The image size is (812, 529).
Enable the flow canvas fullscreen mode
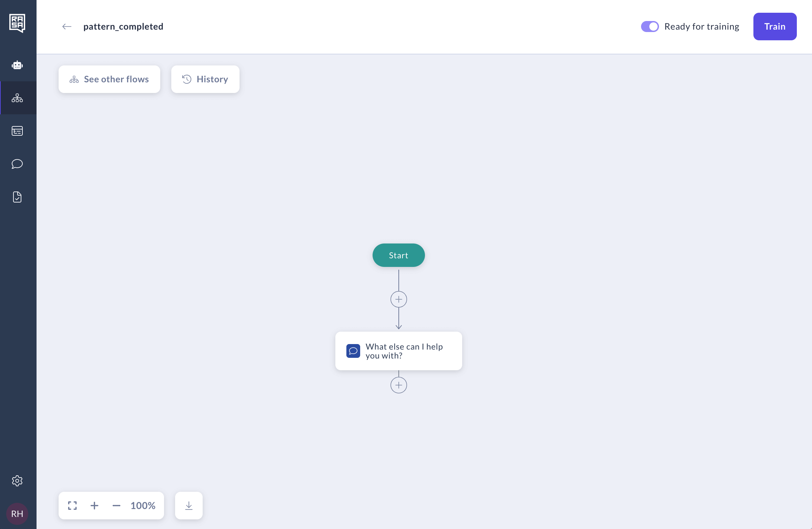pyautogui.click(x=72, y=505)
